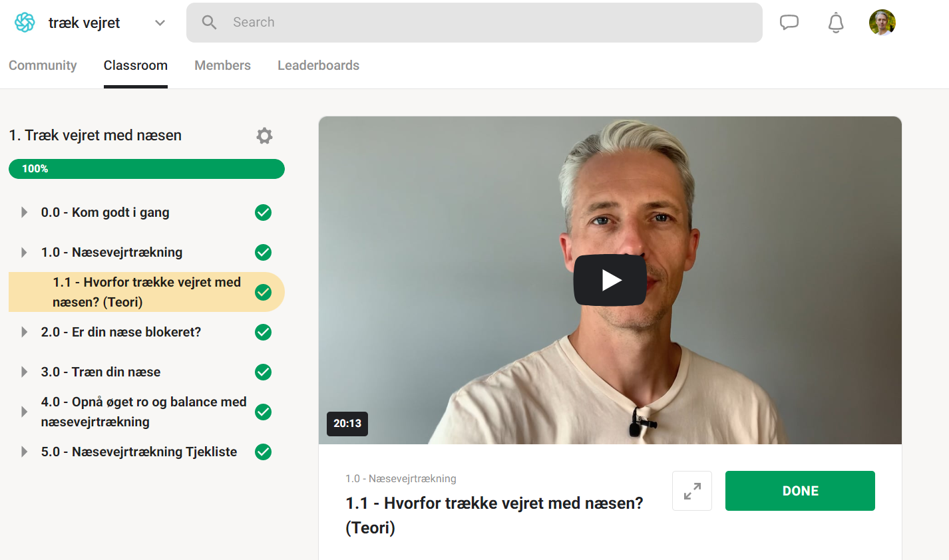The width and height of the screenshot is (949, 560).
Task: Click the fullscreen expand arrows icon
Action: pyautogui.click(x=692, y=491)
